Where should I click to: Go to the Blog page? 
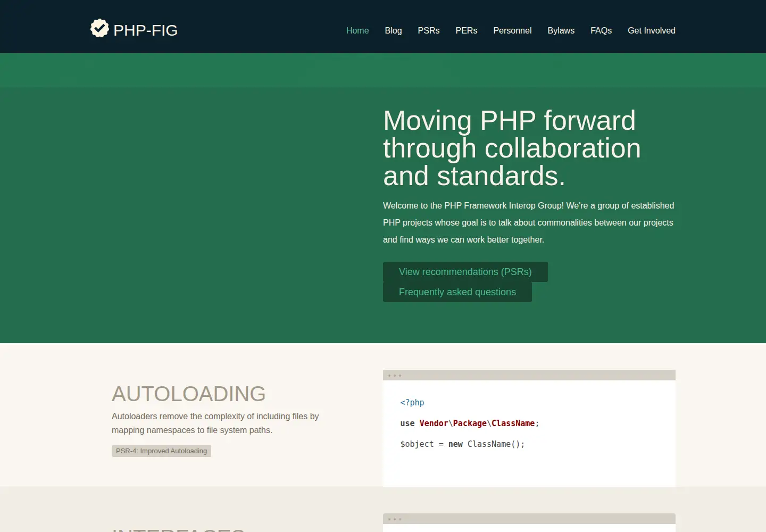[393, 31]
